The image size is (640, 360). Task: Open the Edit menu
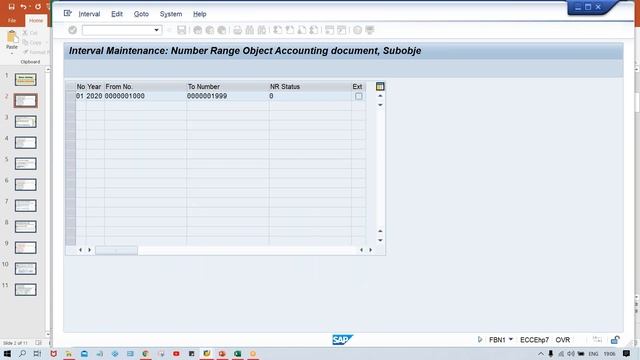point(117,14)
